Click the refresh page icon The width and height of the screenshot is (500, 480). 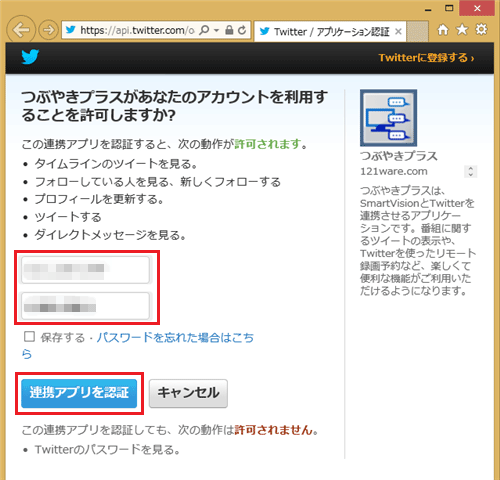tap(242, 30)
